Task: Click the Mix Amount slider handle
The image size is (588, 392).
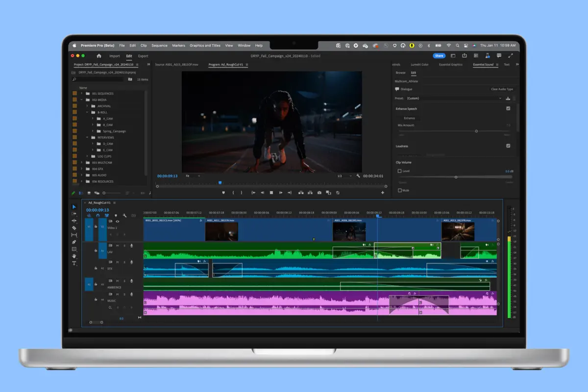Action: pos(476,131)
